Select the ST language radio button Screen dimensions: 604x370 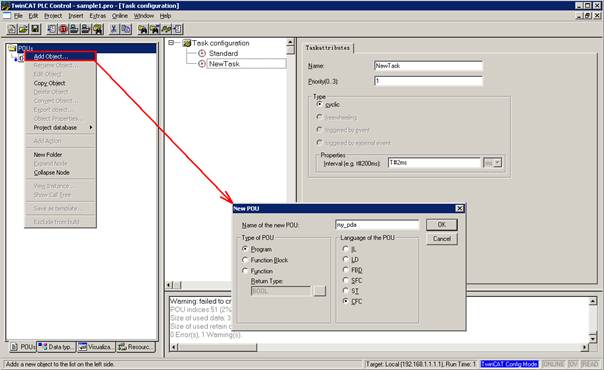click(x=346, y=291)
